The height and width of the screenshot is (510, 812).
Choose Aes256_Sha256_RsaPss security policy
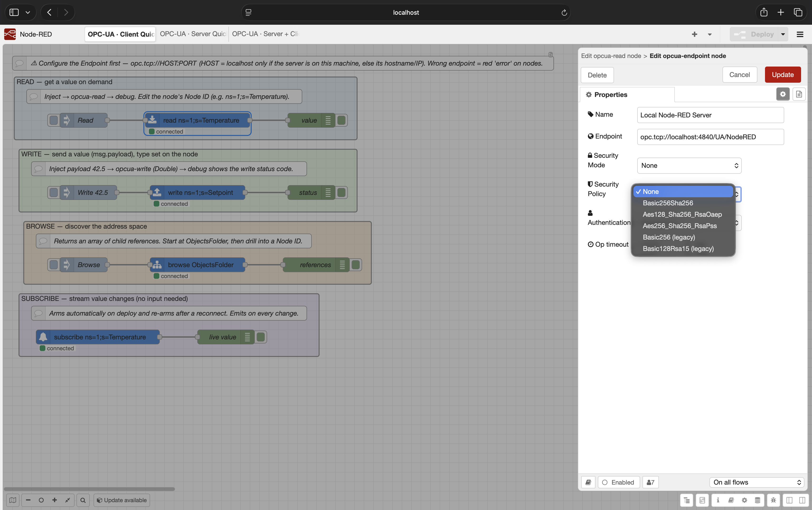pyautogui.click(x=683, y=226)
